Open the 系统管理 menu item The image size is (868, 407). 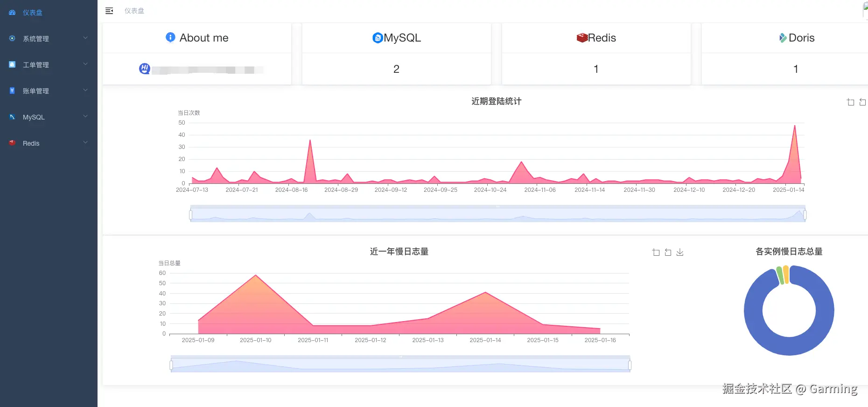pos(49,39)
